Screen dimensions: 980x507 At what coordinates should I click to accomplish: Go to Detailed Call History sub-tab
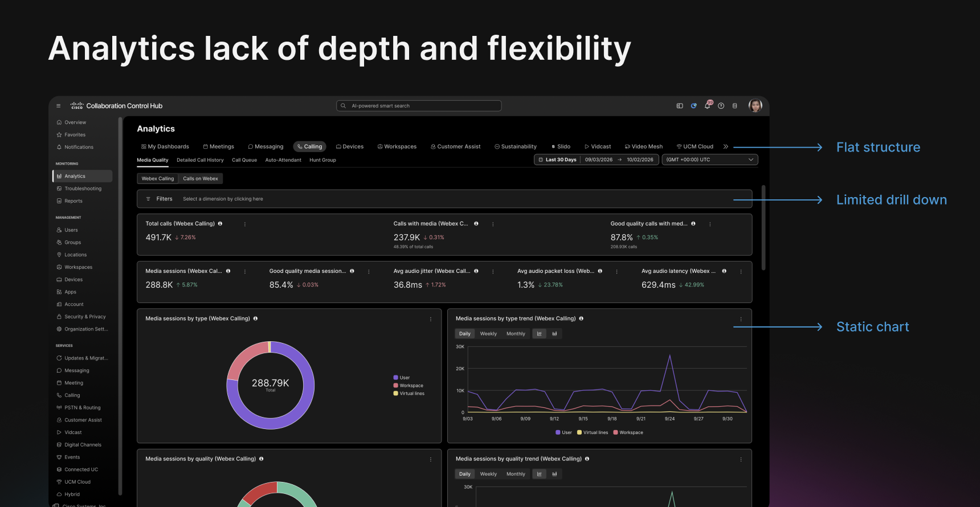coord(200,160)
